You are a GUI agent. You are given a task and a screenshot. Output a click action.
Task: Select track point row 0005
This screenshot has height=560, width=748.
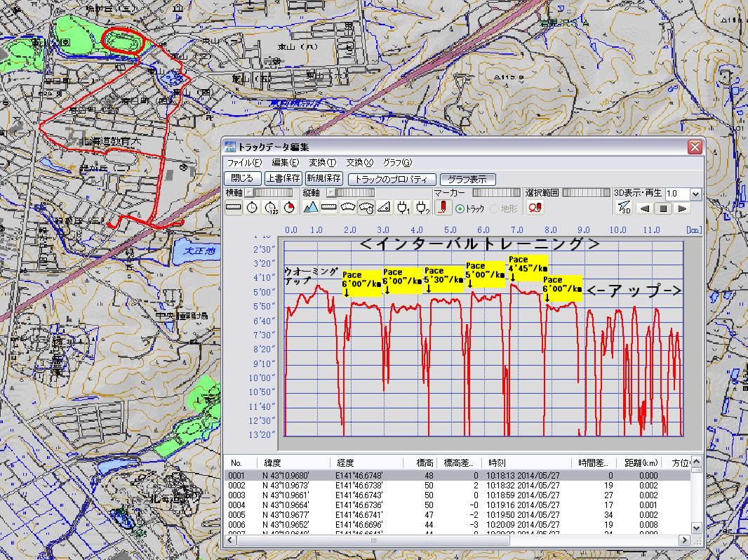click(458, 514)
